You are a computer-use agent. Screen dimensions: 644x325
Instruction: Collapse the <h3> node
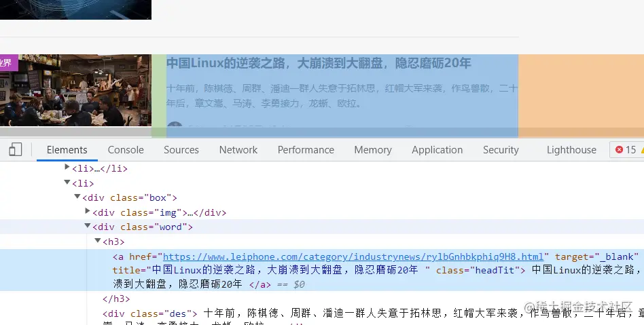tap(98, 240)
